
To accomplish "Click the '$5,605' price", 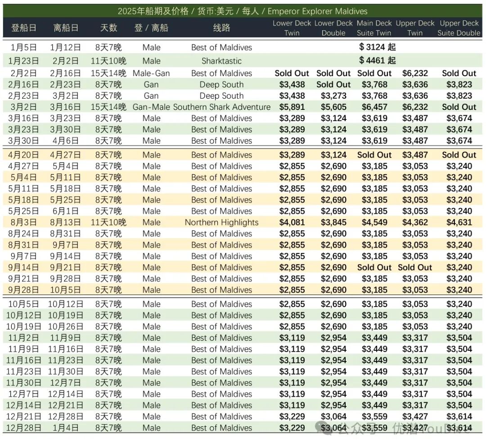I will point(333,107).
